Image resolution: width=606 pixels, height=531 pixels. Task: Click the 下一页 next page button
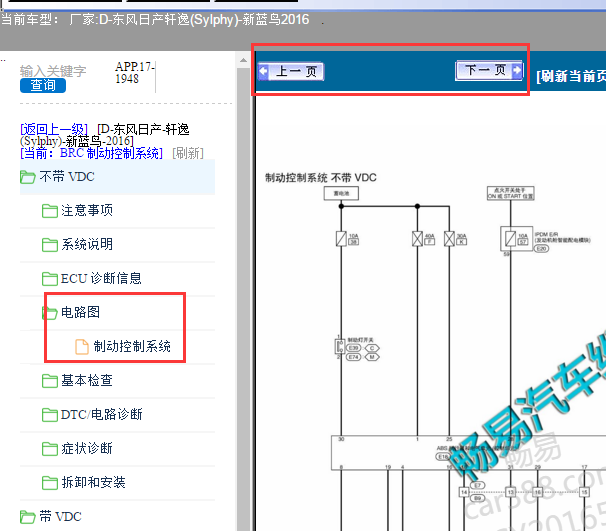coord(489,70)
